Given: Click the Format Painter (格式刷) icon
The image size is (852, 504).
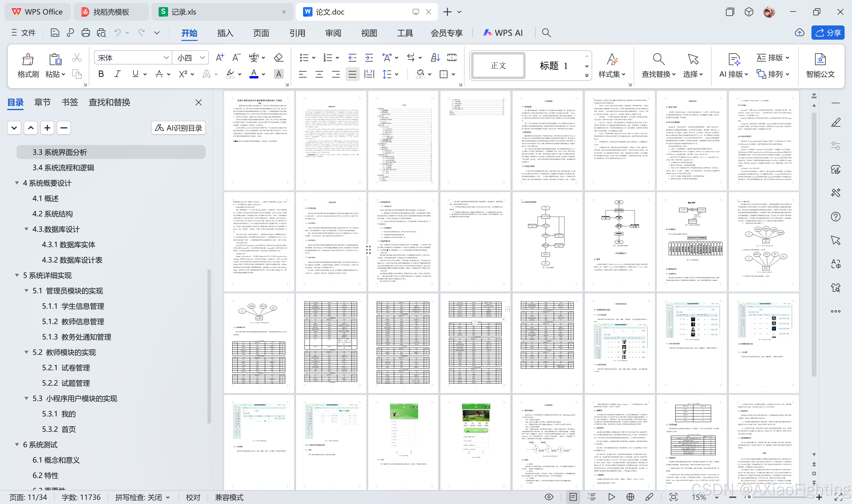Looking at the screenshot, I should coord(28,59).
